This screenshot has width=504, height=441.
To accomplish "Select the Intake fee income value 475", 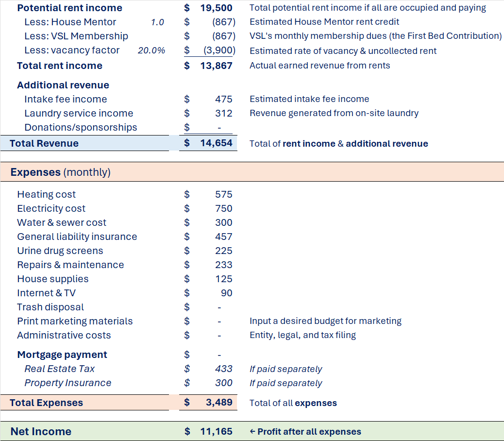I will (x=223, y=99).
